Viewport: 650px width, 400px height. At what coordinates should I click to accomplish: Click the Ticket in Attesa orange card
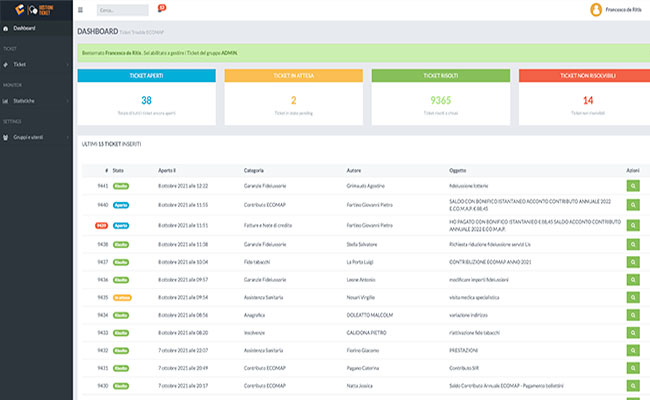pos(293,97)
